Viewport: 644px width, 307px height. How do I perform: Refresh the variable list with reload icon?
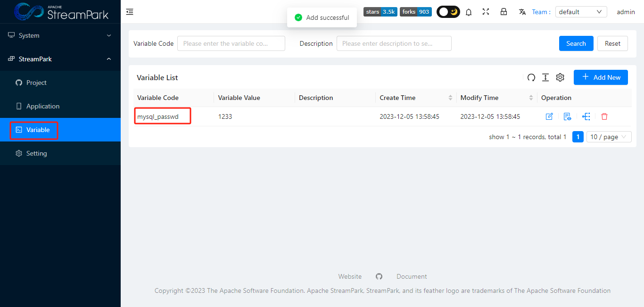pyautogui.click(x=531, y=77)
